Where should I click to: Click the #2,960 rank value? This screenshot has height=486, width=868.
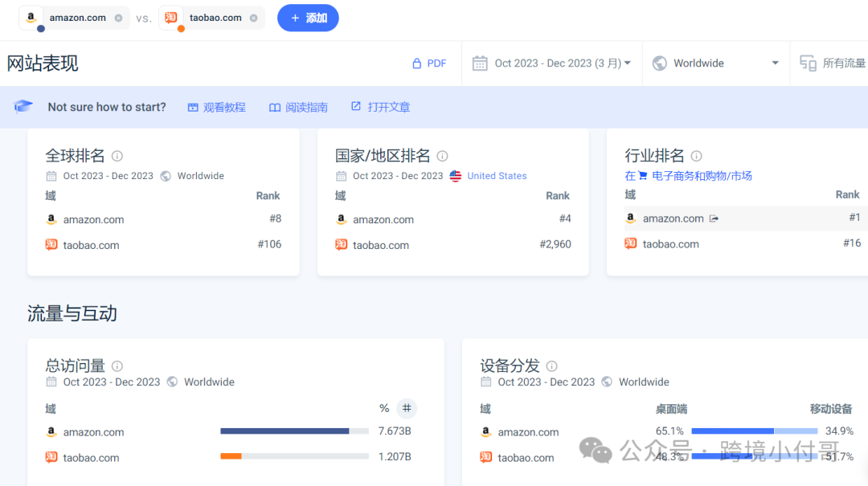[555, 244]
